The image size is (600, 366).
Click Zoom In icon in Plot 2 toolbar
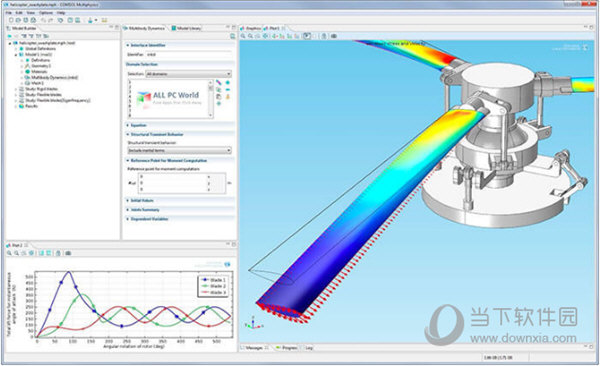[x=9, y=253]
